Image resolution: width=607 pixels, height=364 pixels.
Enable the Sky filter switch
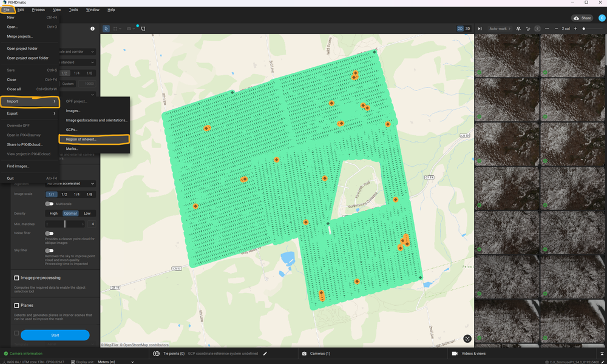click(49, 251)
